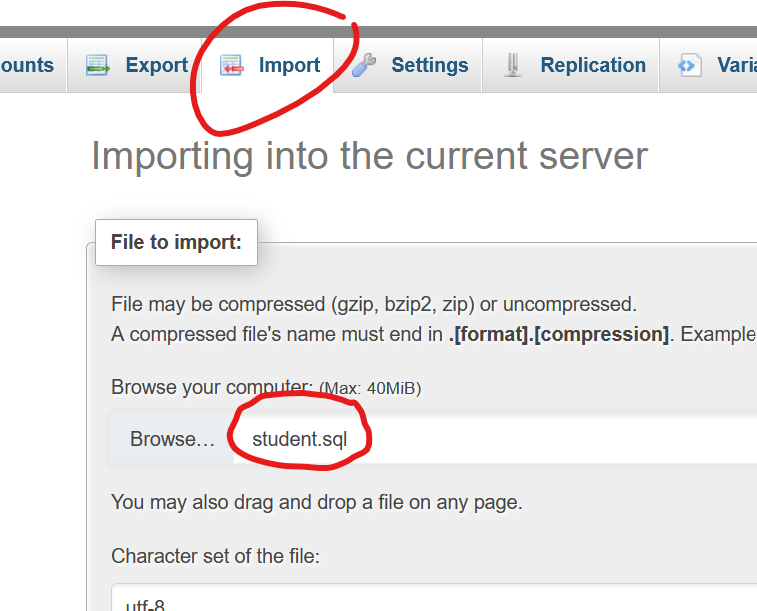The image size is (757, 611).
Task: Go to the Replication tab
Action: pyautogui.click(x=592, y=66)
